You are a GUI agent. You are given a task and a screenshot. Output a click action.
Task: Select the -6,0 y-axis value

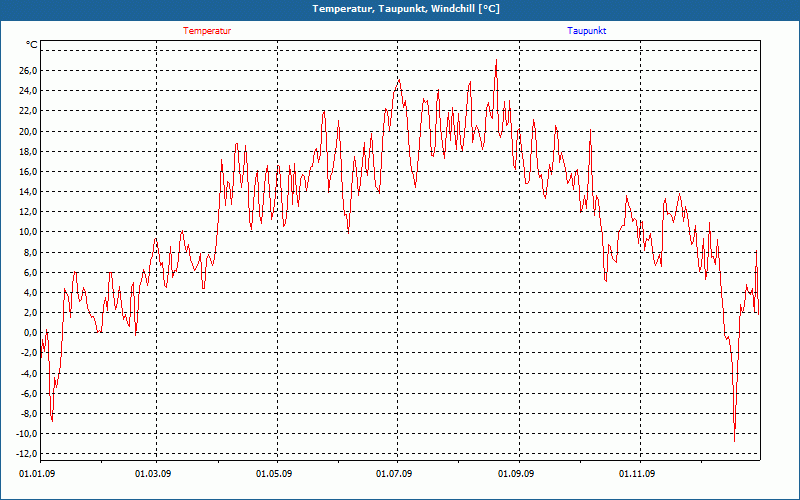point(29,394)
